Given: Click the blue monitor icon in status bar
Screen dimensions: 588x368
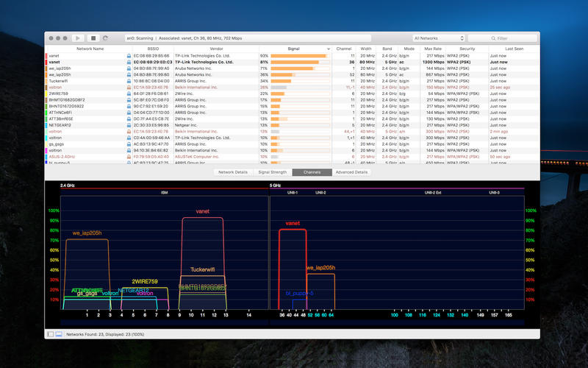Looking at the screenshot, I should pos(59,334).
